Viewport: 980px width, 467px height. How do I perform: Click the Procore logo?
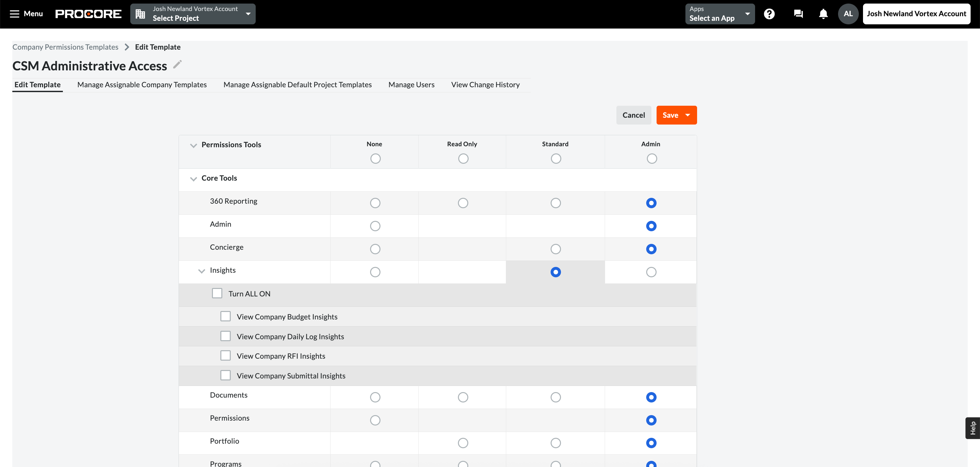click(x=88, y=14)
